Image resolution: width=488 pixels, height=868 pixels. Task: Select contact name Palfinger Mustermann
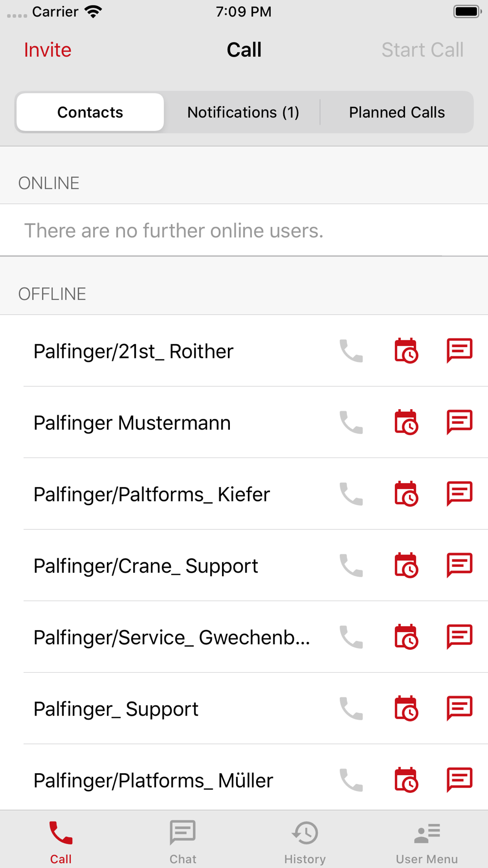132,423
